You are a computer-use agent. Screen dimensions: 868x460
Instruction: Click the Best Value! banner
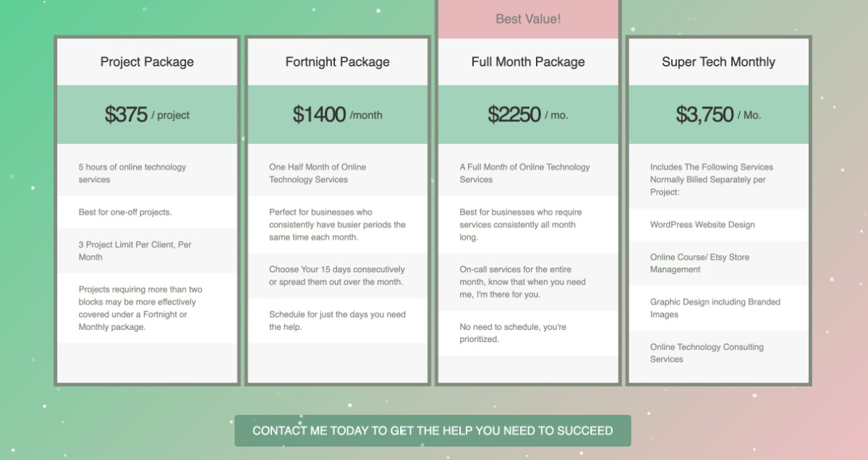click(x=528, y=19)
